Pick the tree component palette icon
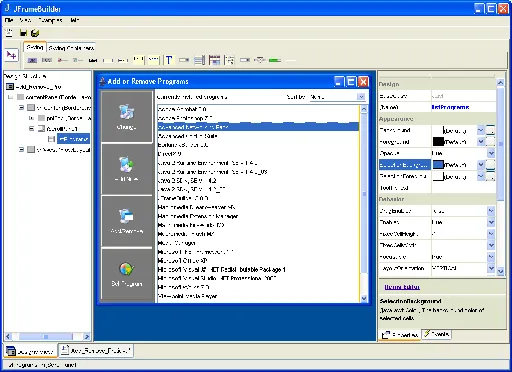512x372 pixels. click(x=229, y=60)
